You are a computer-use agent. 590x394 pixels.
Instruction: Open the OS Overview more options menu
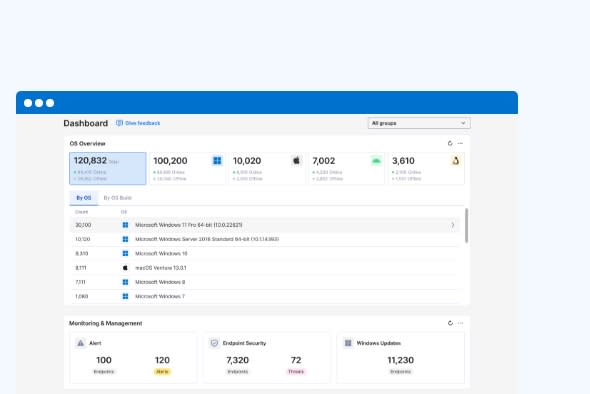coord(460,143)
